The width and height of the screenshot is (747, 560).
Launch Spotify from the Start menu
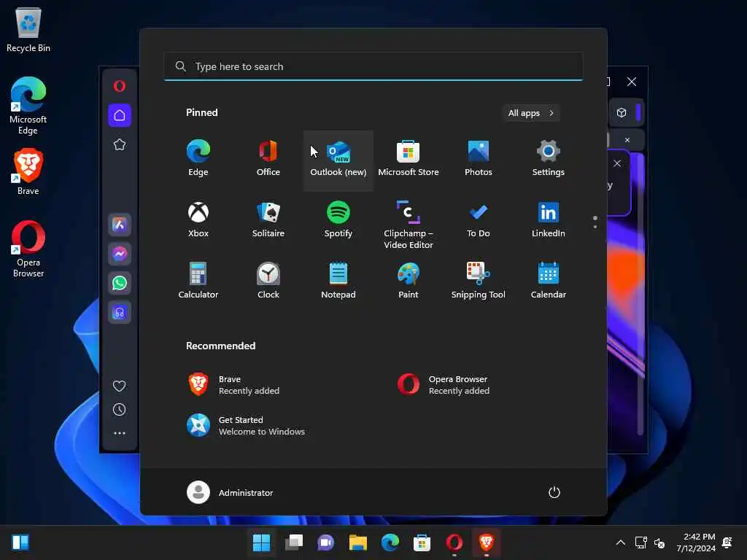[338, 220]
